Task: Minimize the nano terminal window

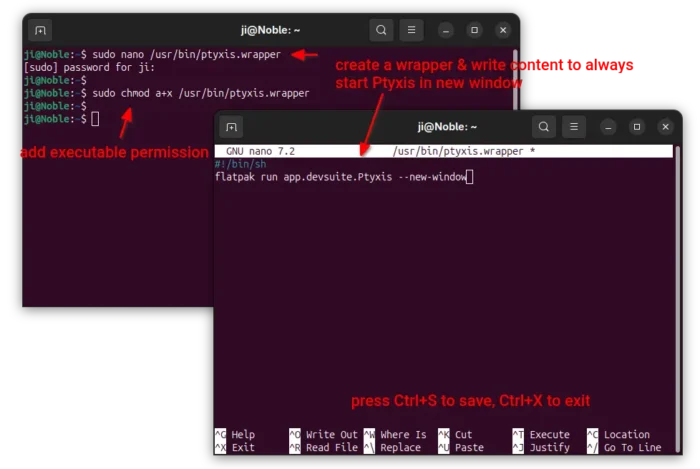Action: (x=608, y=127)
